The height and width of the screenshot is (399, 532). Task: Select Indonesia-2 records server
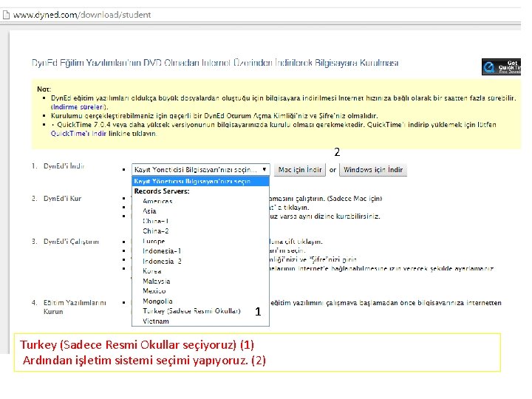(162, 262)
